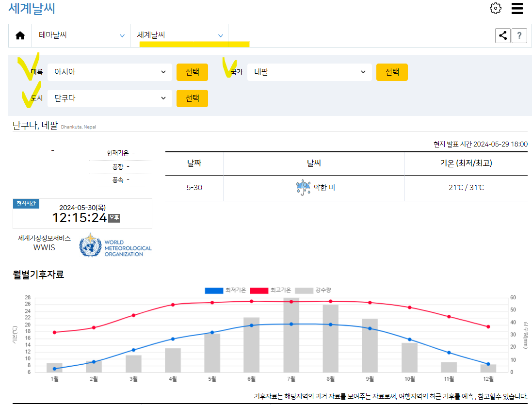This screenshot has width=532, height=405.
Task: Open the 국가 country dropdown showing 네팔
Action: pos(309,72)
